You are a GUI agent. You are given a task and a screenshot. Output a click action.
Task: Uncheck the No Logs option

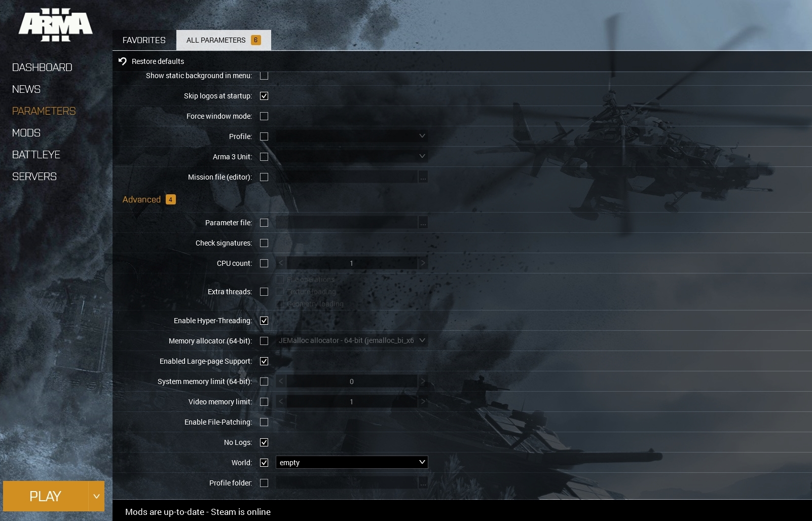point(264,442)
